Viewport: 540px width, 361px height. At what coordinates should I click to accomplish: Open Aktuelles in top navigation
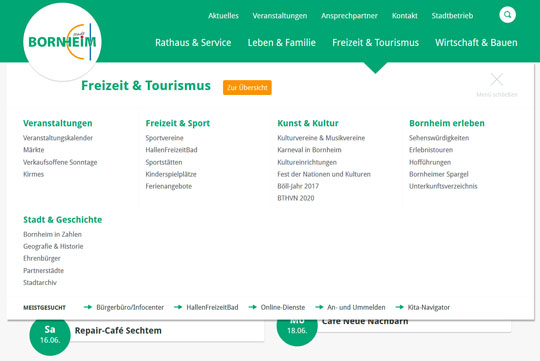coord(223,16)
